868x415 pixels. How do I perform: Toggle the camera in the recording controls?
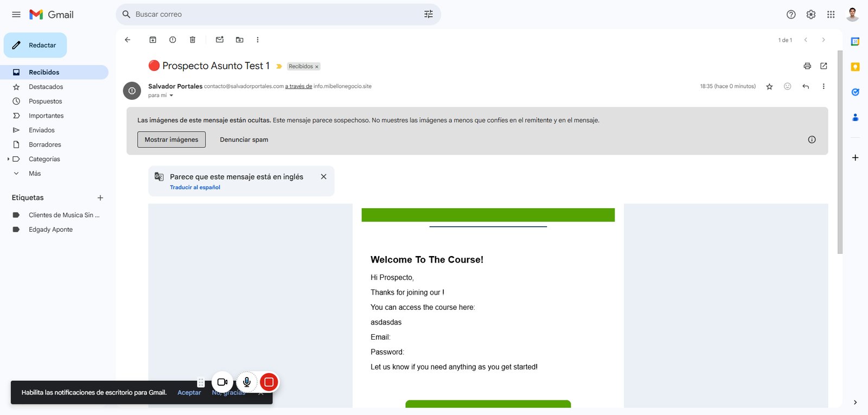[222, 382]
